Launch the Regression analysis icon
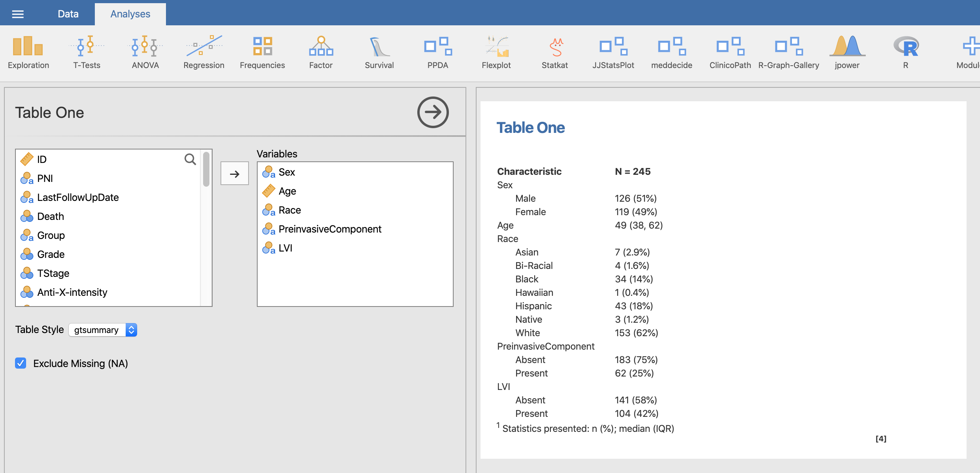980x473 pixels. point(204,51)
